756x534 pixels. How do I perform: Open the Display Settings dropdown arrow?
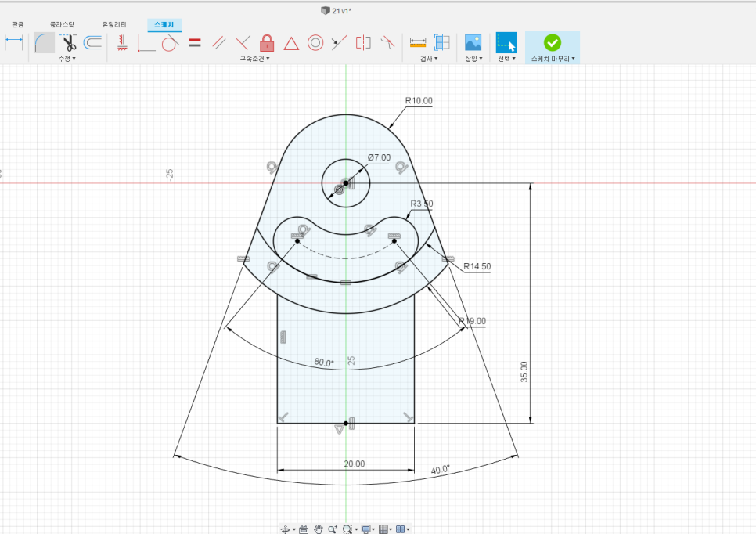click(373, 529)
